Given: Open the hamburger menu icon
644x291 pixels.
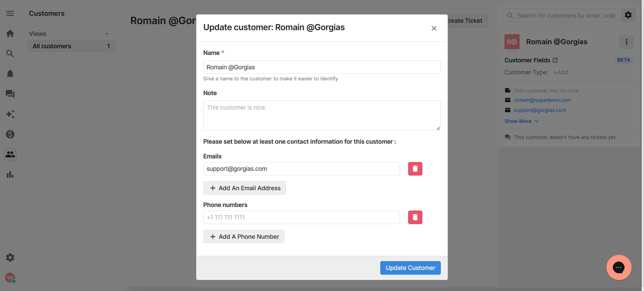Looking at the screenshot, I should tap(10, 13).
